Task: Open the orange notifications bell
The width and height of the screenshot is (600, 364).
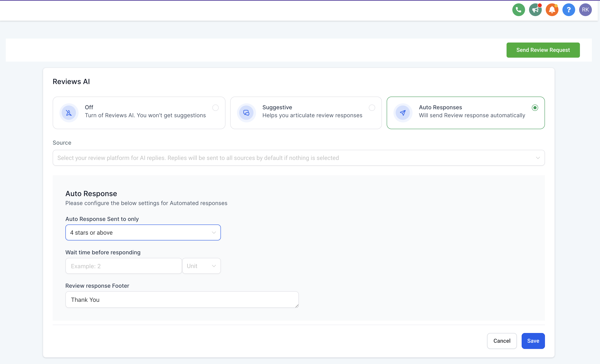Action: (x=552, y=10)
